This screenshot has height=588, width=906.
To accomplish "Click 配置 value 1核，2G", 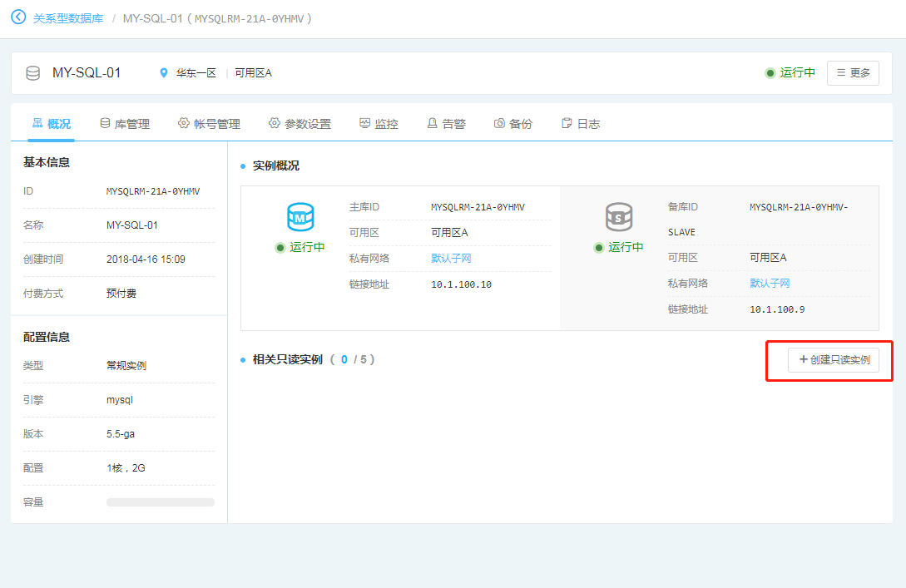I will coord(126,468).
